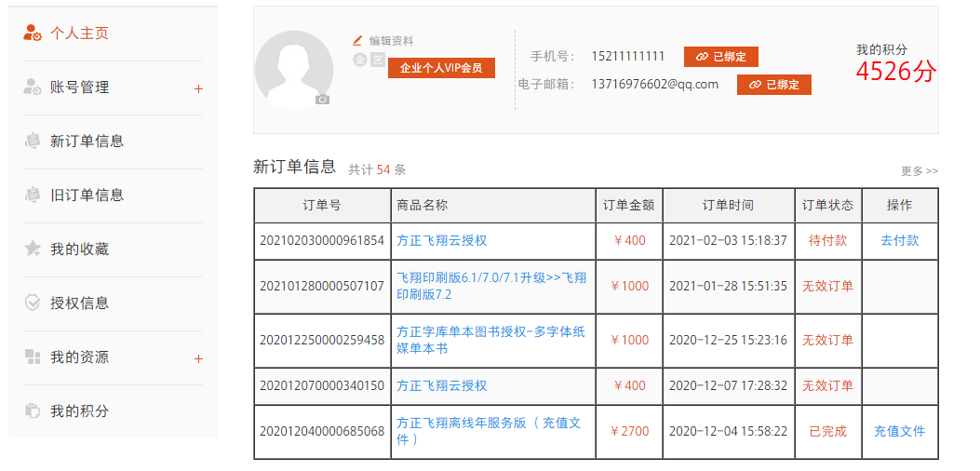Click the 已完成 status cell
This screenshot has width=980, height=471.
tap(828, 431)
